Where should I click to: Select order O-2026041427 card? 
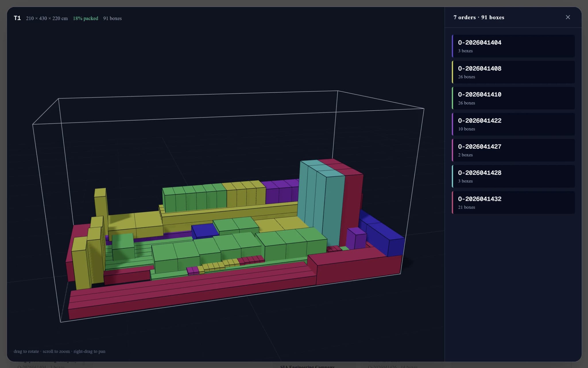click(513, 150)
